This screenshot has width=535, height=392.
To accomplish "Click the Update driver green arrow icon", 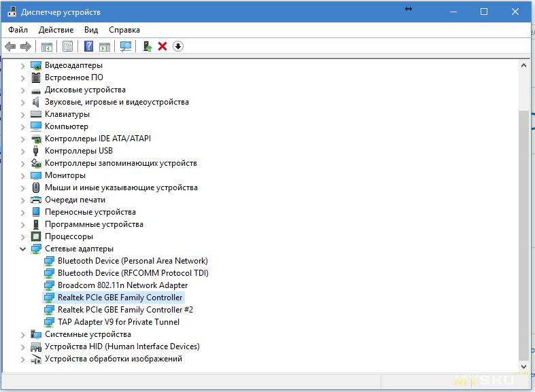I will pos(147,46).
